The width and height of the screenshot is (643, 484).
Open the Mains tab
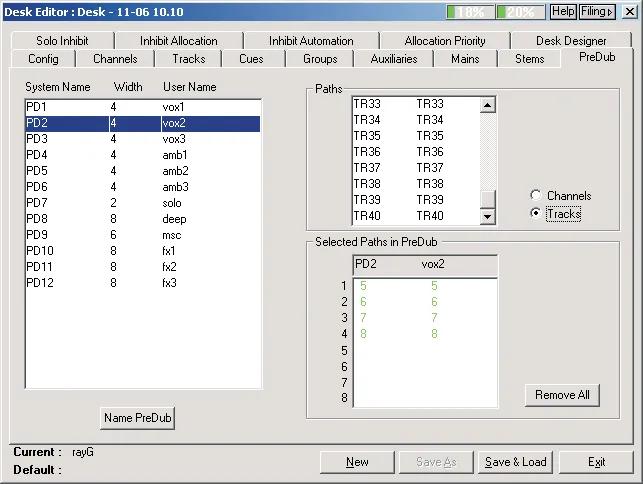pyautogui.click(x=465, y=59)
